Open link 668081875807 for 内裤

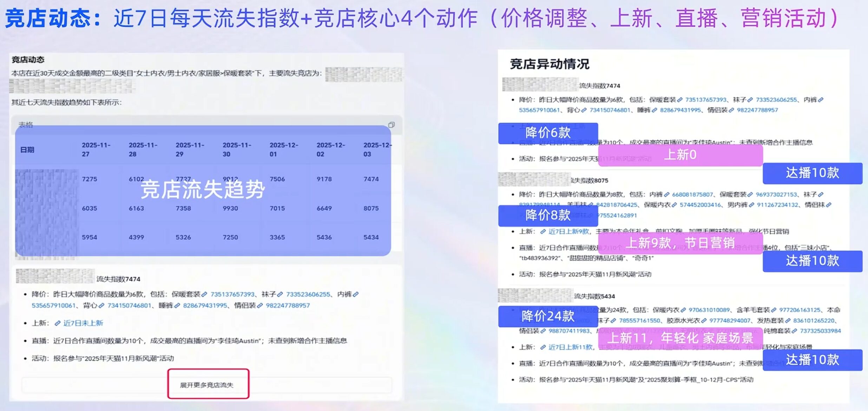pos(692,195)
